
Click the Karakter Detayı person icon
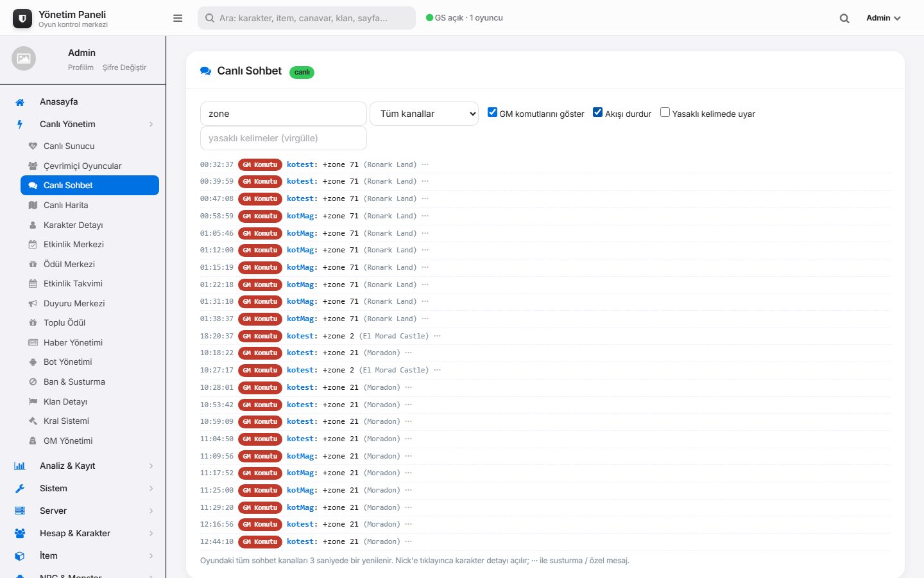point(33,225)
